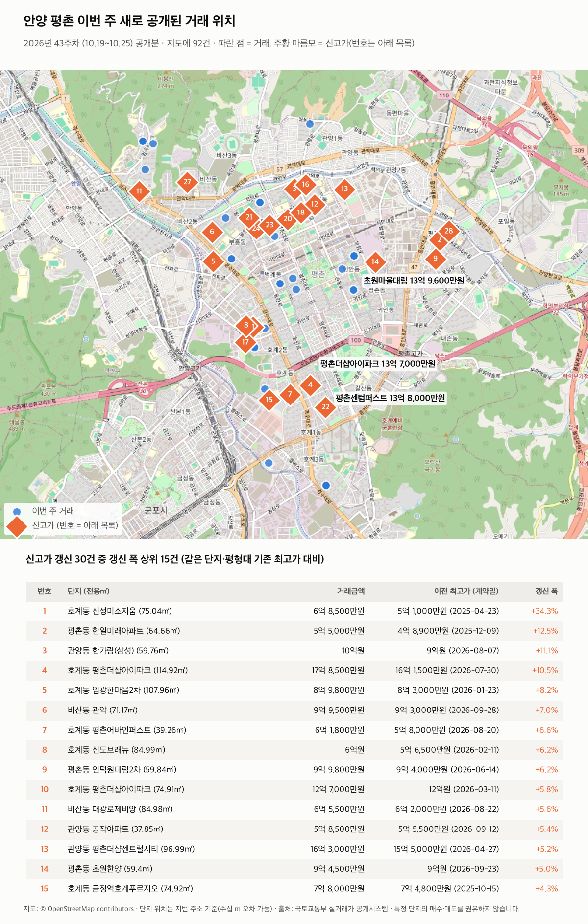Click the orange diamond numbered 9
This screenshot has width=588, height=924.
click(435, 259)
